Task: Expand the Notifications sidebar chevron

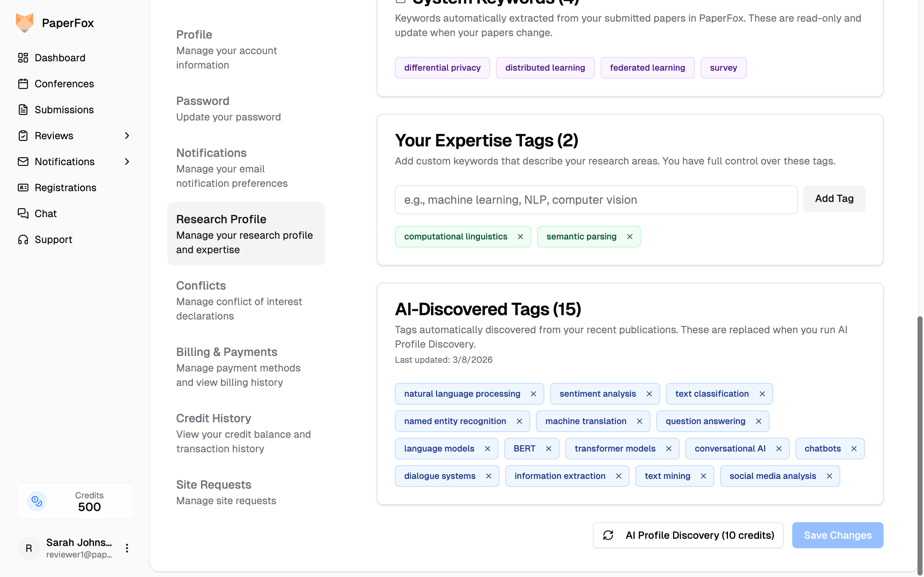Action: (127, 162)
